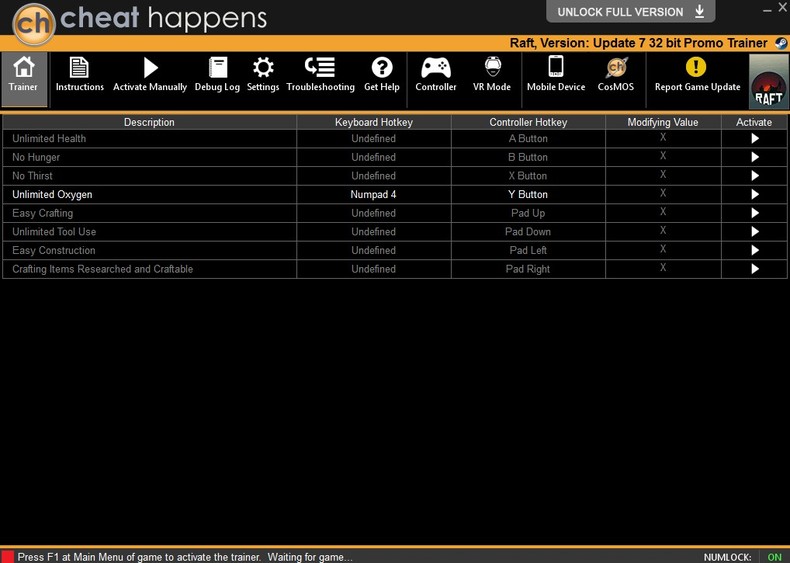The height and width of the screenshot is (563, 790).
Task: Set keyboard hotkey for No Hunger
Action: click(x=374, y=157)
